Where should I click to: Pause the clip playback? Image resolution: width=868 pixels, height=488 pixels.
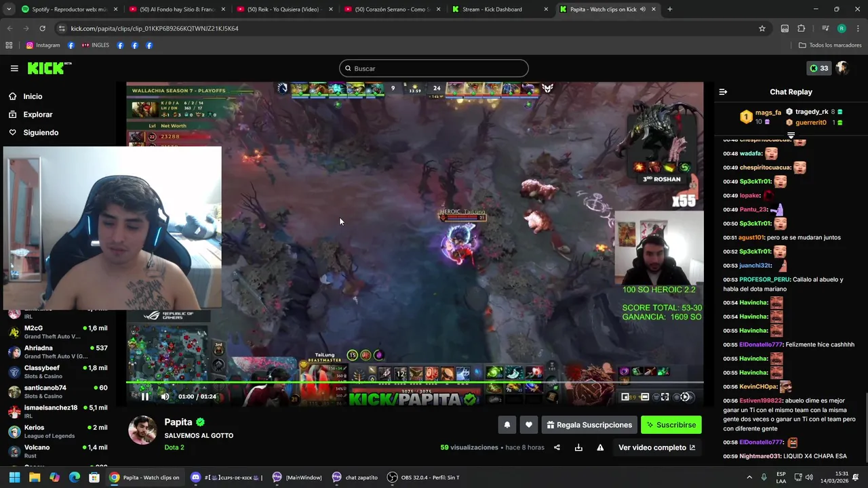tap(144, 396)
